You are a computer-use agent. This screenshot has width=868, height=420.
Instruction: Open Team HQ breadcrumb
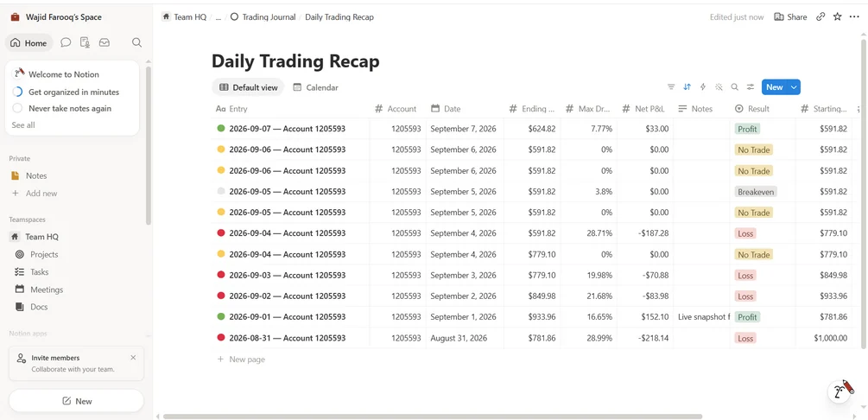[x=184, y=17]
